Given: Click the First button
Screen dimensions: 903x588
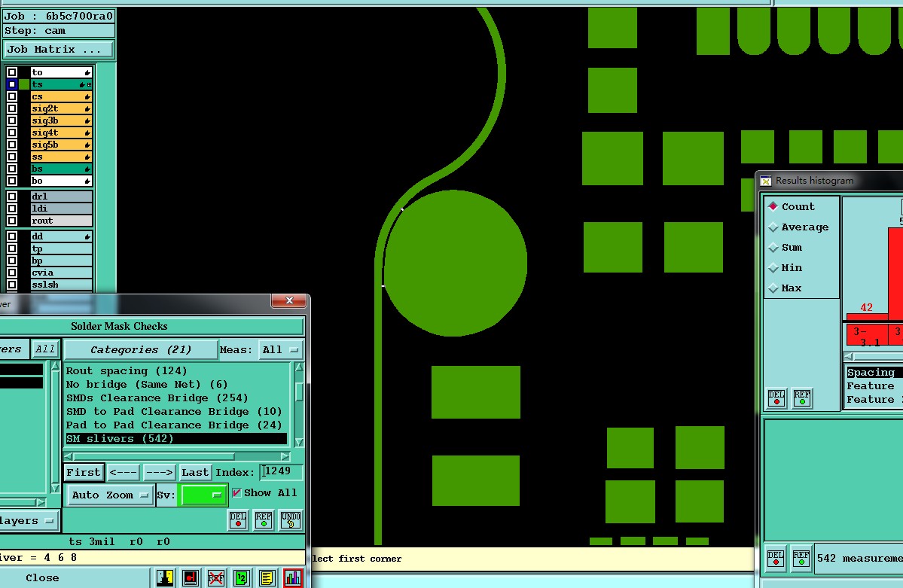Looking at the screenshot, I should 84,472.
